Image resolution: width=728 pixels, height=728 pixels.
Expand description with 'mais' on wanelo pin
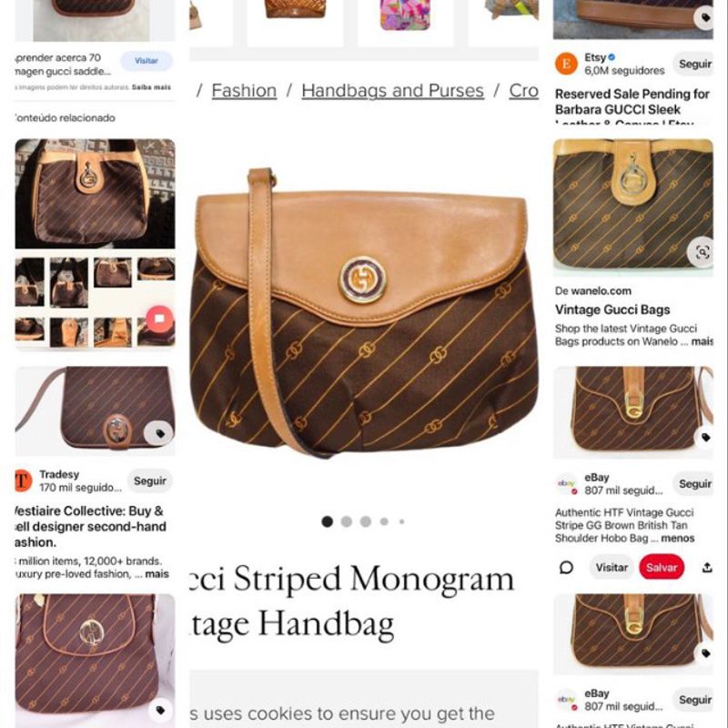pos(702,342)
